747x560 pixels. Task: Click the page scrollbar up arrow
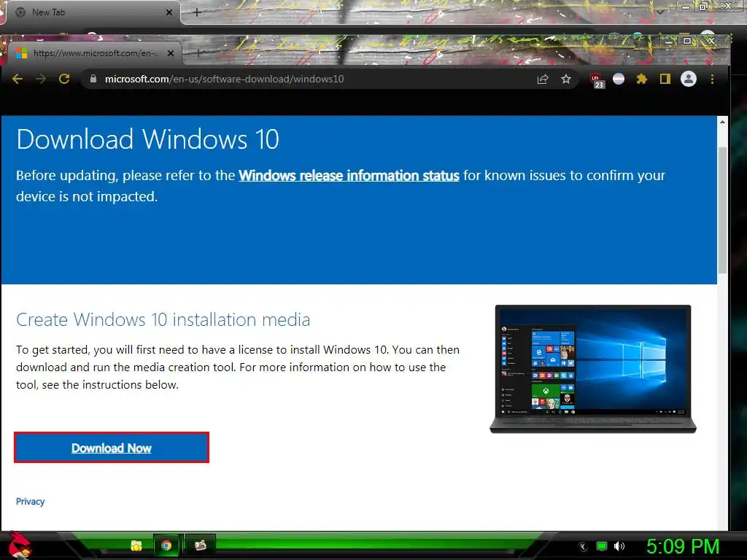click(x=722, y=122)
